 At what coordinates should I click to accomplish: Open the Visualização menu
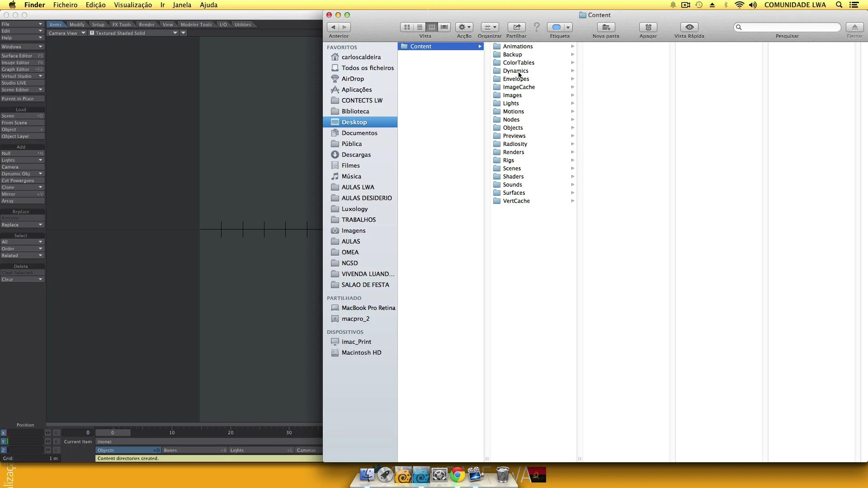coord(132,5)
